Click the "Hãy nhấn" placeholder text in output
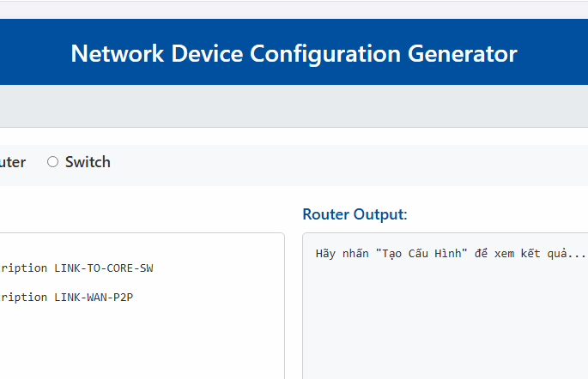Image resolution: width=588 pixels, height=379 pixels. point(342,254)
